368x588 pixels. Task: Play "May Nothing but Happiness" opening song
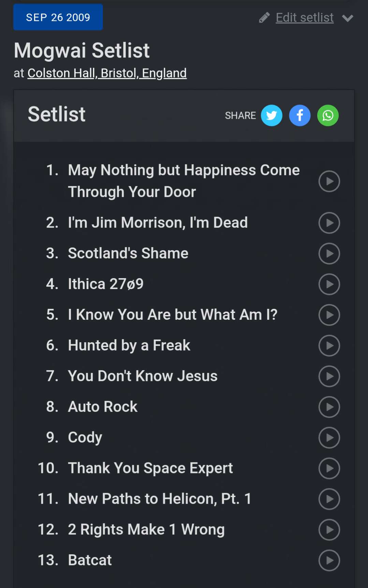click(329, 181)
